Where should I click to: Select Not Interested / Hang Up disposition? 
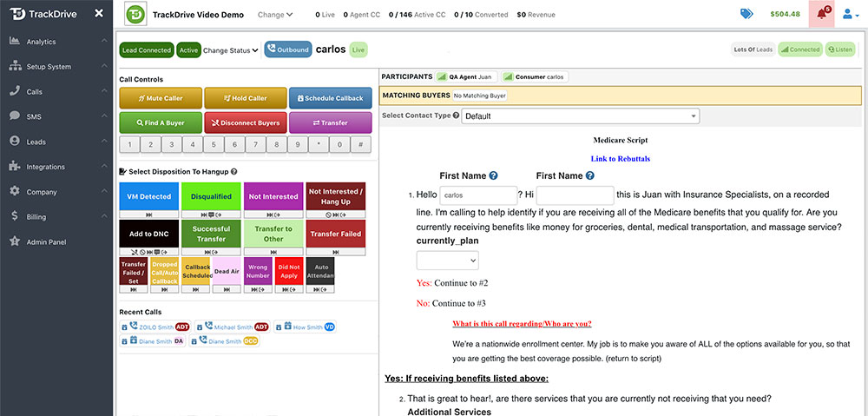335,196
